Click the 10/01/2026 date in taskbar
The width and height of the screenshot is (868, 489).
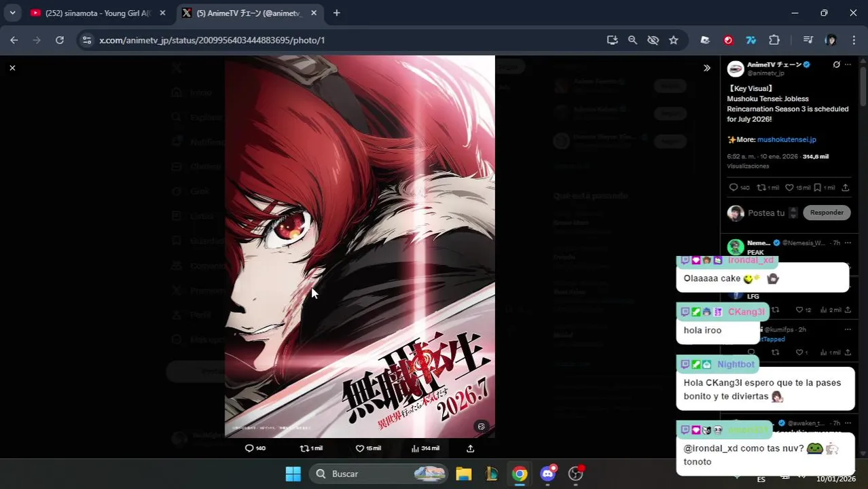836,479
